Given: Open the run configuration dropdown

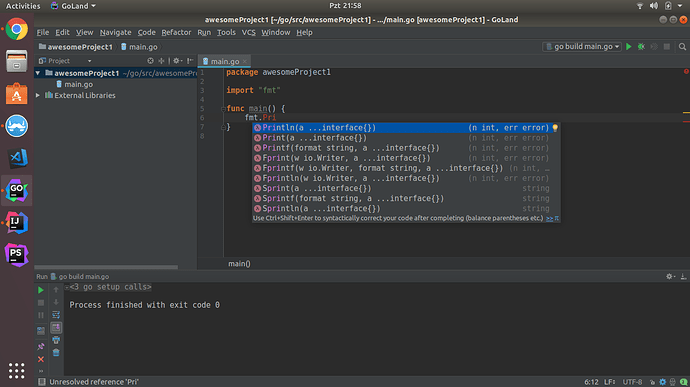Looking at the screenshot, I should [x=582, y=47].
